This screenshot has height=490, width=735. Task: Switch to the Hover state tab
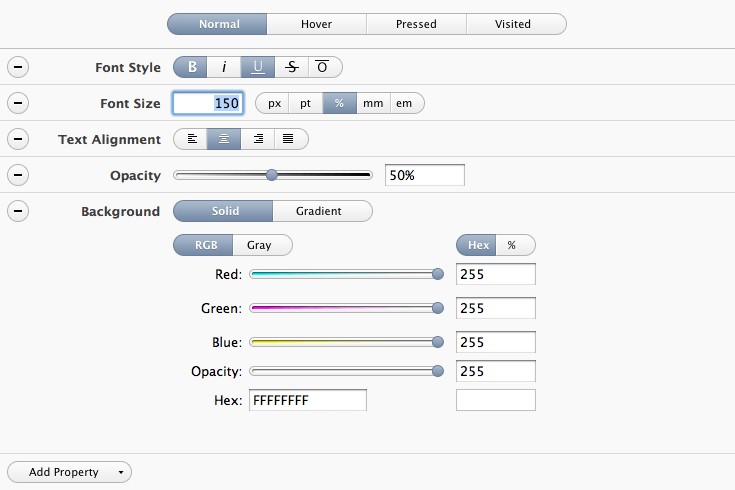[x=316, y=24]
